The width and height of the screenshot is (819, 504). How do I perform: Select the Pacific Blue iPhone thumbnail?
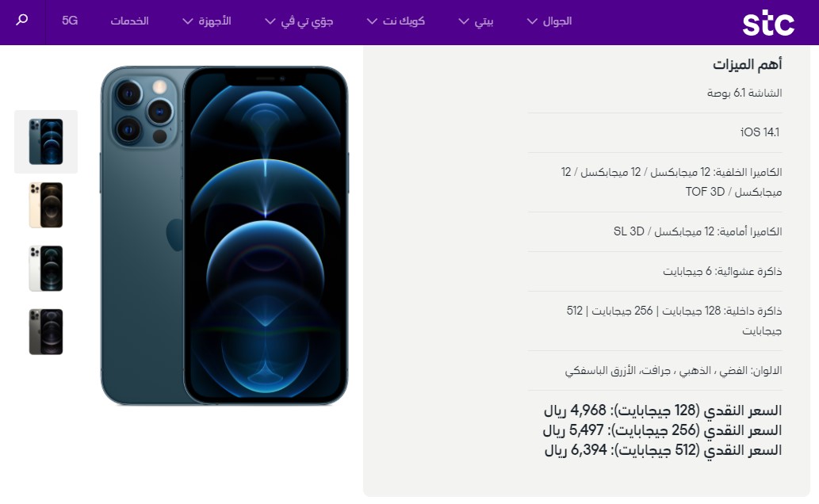[x=46, y=142]
